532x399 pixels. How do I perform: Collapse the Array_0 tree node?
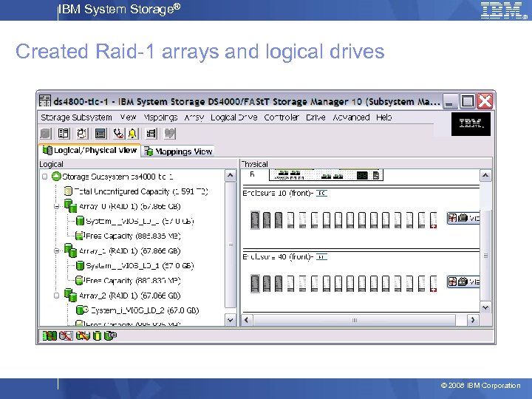(57, 206)
